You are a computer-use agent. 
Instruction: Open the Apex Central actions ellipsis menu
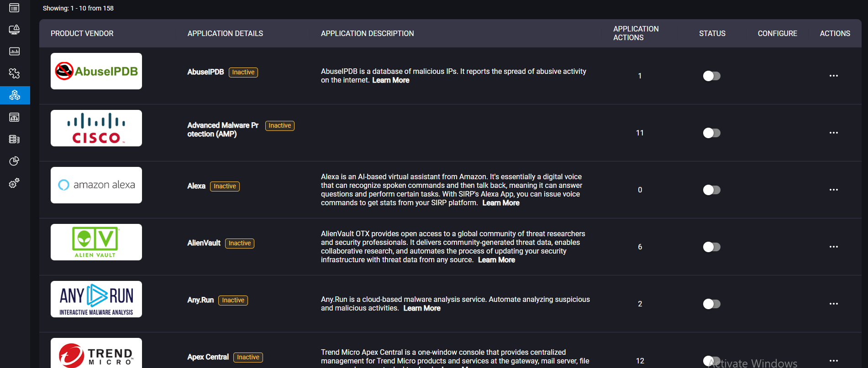[834, 361]
